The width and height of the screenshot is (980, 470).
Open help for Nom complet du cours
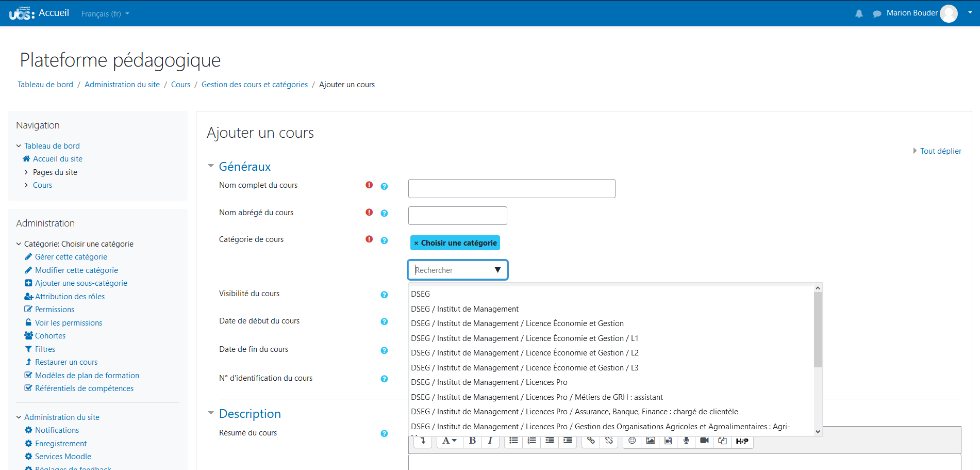point(384,186)
